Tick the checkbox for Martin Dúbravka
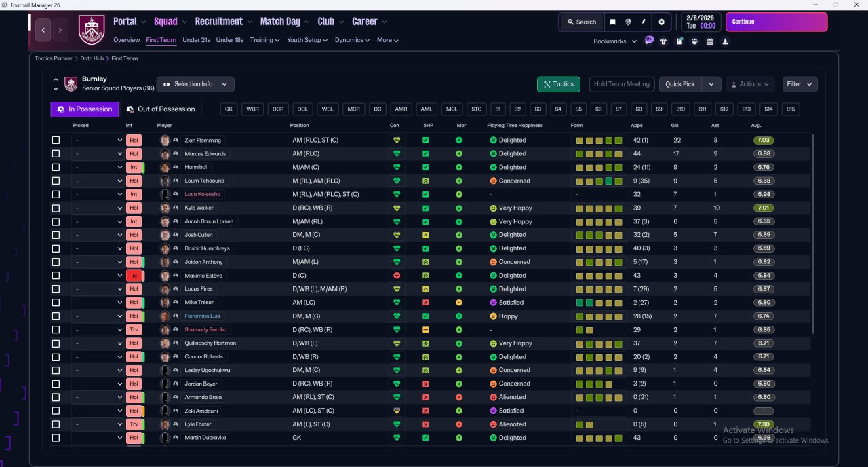This screenshot has width=868, height=467. (56, 438)
